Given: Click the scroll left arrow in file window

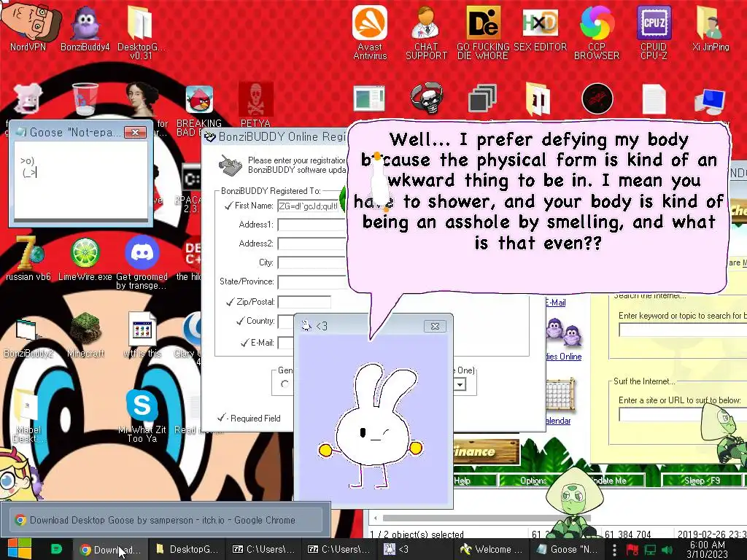Looking at the screenshot, I should point(376,518).
